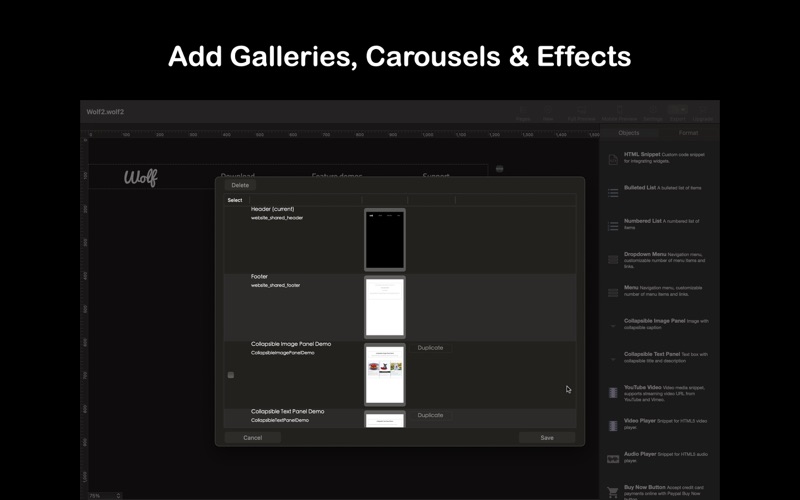Click the New toolbar icon in main window
This screenshot has height=500, width=800.
[548, 113]
